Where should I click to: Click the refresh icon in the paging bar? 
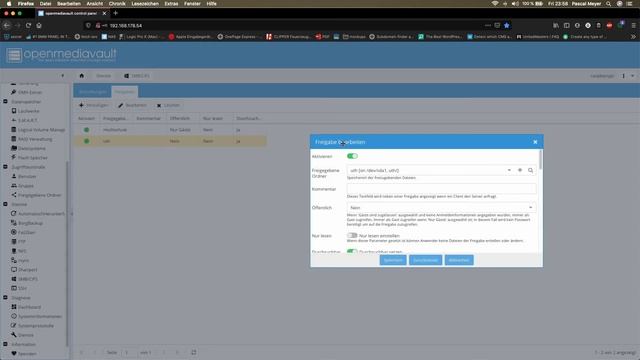click(x=193, y=352)
